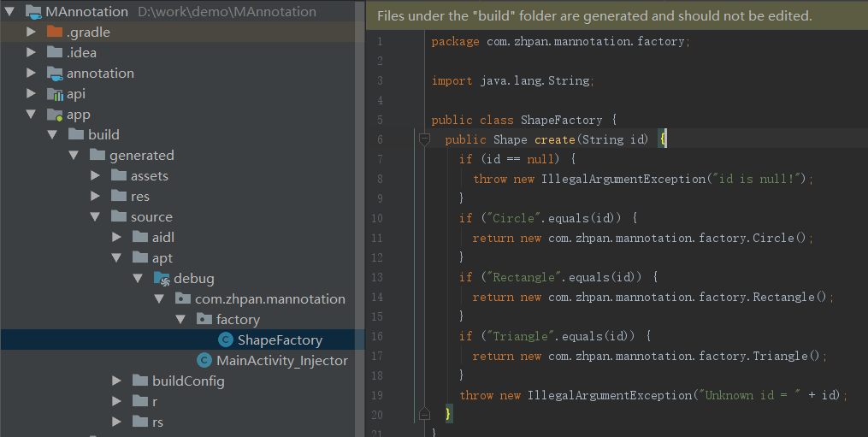Click the "Unknown id = " string

point(749,395)
